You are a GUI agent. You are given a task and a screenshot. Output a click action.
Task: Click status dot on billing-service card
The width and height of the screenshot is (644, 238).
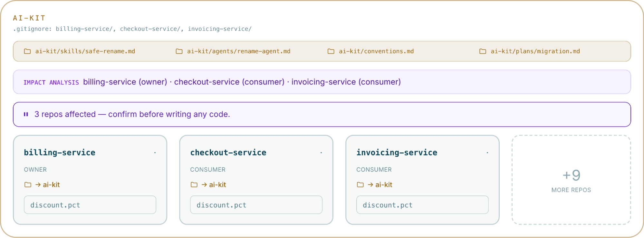pyautogui.click(x=155, y=153)
